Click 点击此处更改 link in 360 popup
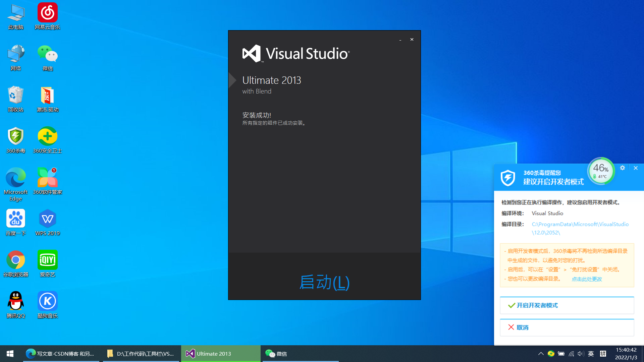644x362 pixels. click(x=587, y=279)
